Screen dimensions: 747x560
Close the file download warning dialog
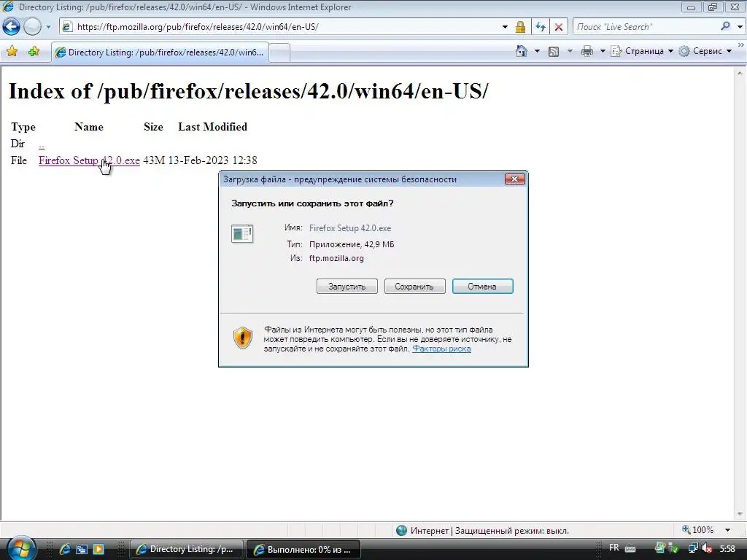[514, 179]
